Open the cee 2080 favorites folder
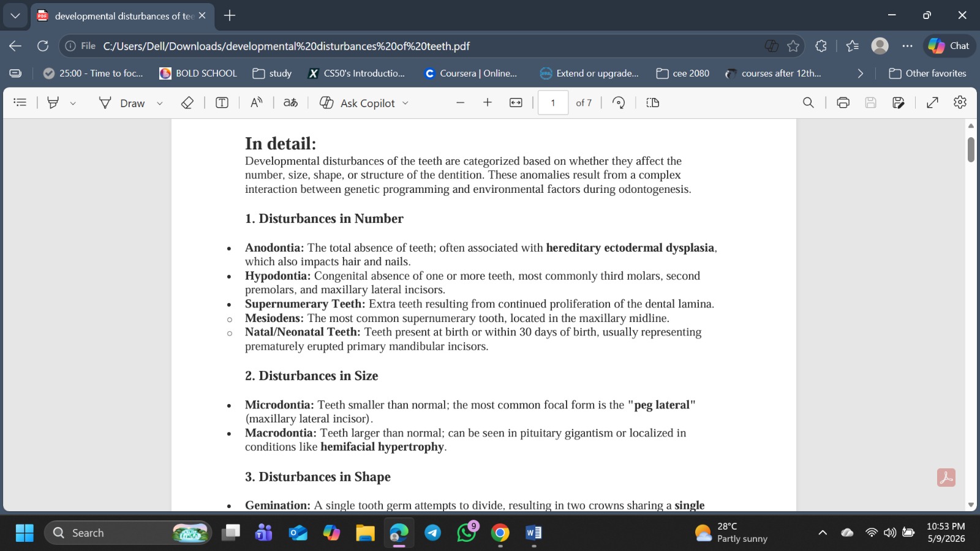The image size is (980, 551). tap(683, 73)
